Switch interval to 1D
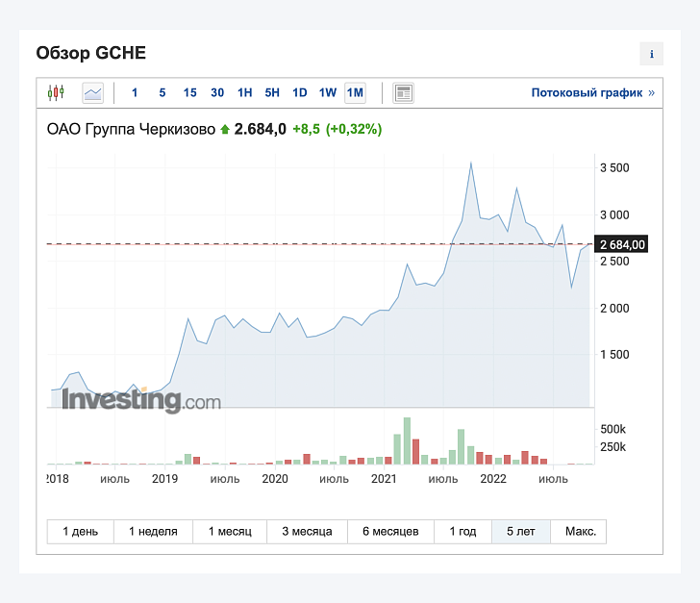700x603 pixels. tap(300, 93)
